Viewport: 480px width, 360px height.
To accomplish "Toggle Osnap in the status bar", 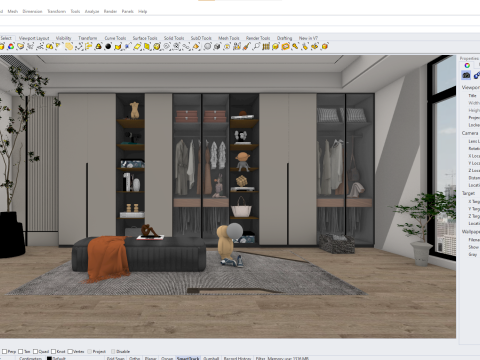I will (167, 358).
